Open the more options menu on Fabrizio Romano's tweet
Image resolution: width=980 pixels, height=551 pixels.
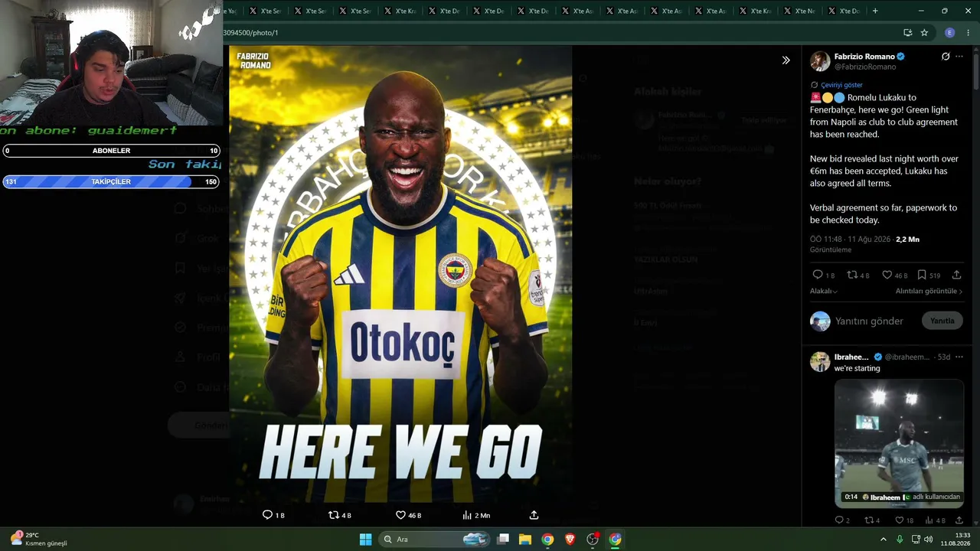pyautogui.click(x=959, y=57)
